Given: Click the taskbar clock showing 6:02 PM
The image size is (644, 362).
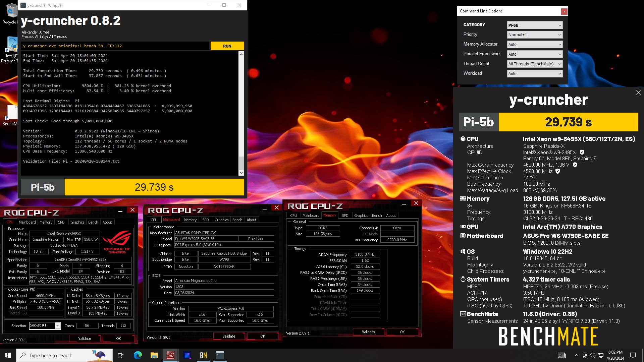Looking at the screenshot, I should point(615,355).
